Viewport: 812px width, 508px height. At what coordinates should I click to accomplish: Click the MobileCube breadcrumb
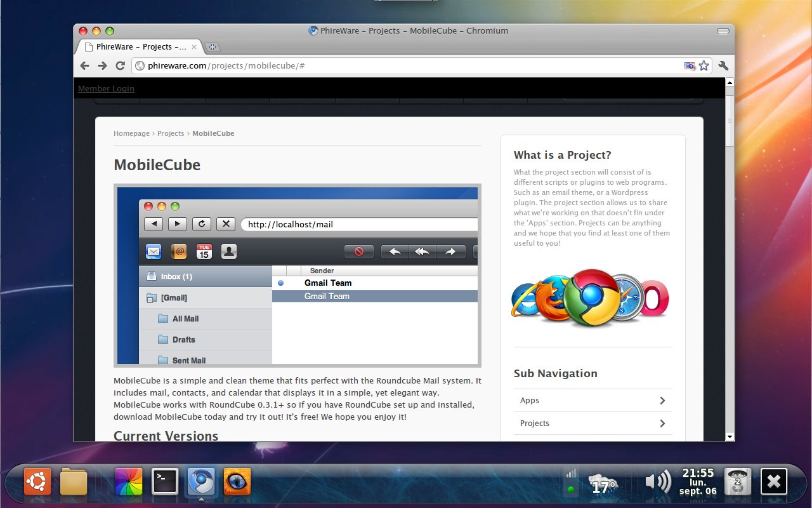213,133
